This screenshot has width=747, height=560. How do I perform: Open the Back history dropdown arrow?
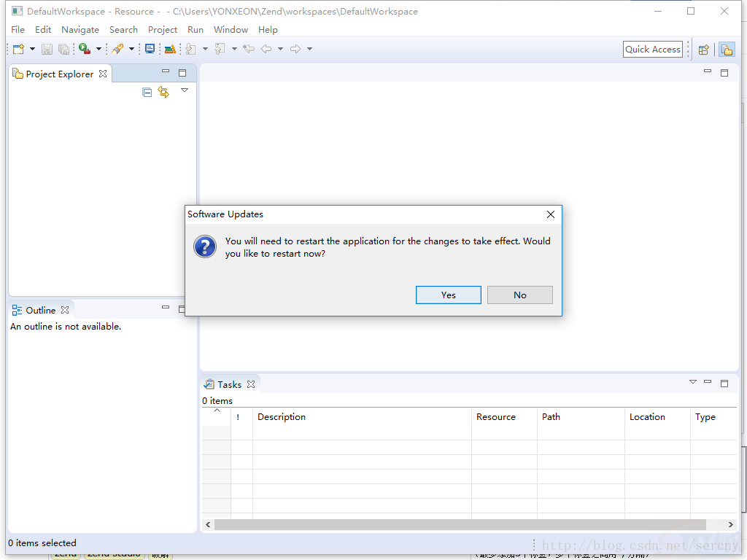pos(281,49)
